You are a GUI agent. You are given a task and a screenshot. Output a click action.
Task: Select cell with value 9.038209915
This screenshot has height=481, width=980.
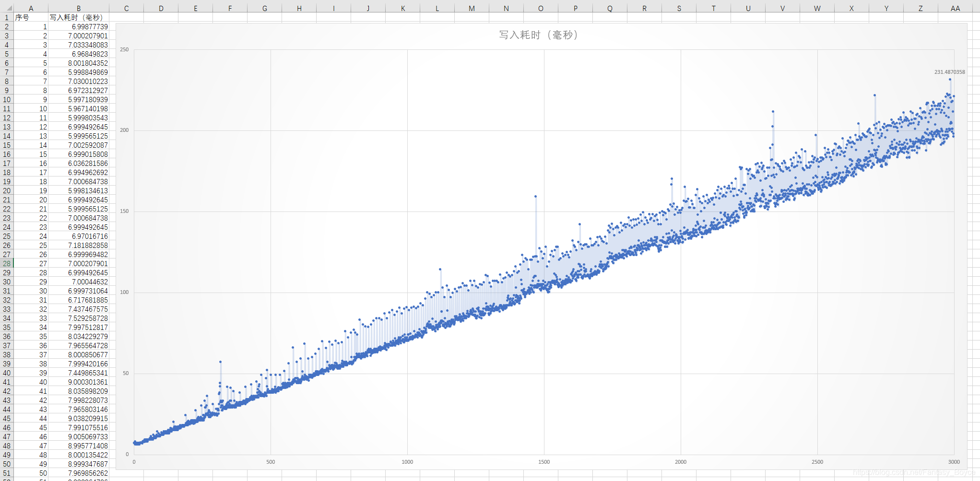pyautogui.click(x=79, y=418)
